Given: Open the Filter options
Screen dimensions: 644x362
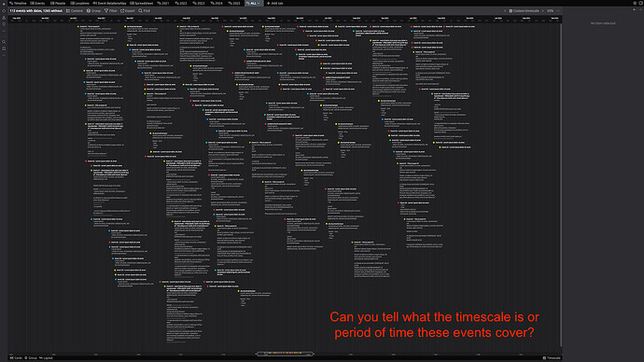Looking at the screenshot, I should pyautogui.click(x=110, y=10).
